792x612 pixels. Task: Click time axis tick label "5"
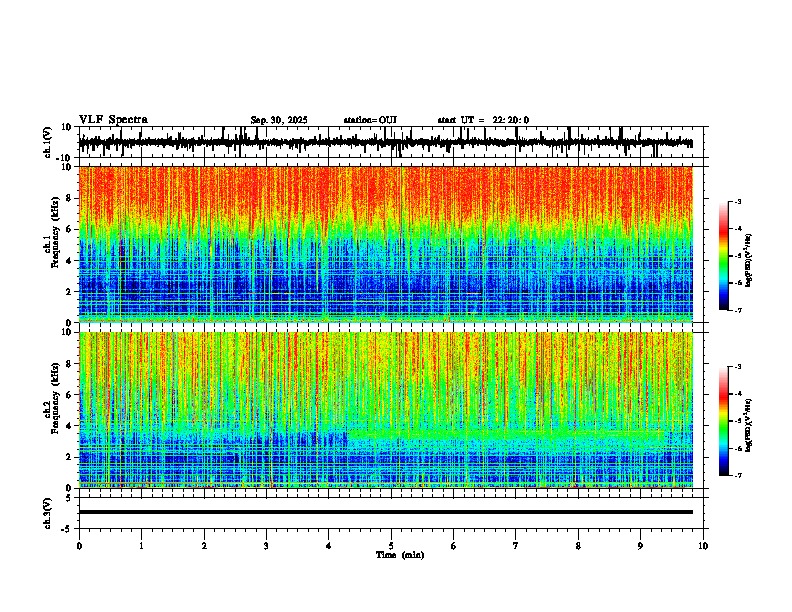[391, 546]
